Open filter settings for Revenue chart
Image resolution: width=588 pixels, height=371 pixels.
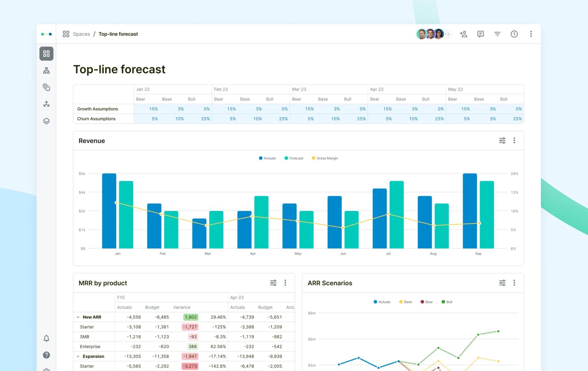tap(502, 140)
